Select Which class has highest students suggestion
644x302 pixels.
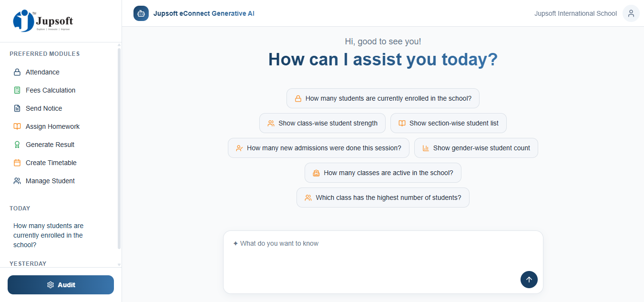coord(383,198)
